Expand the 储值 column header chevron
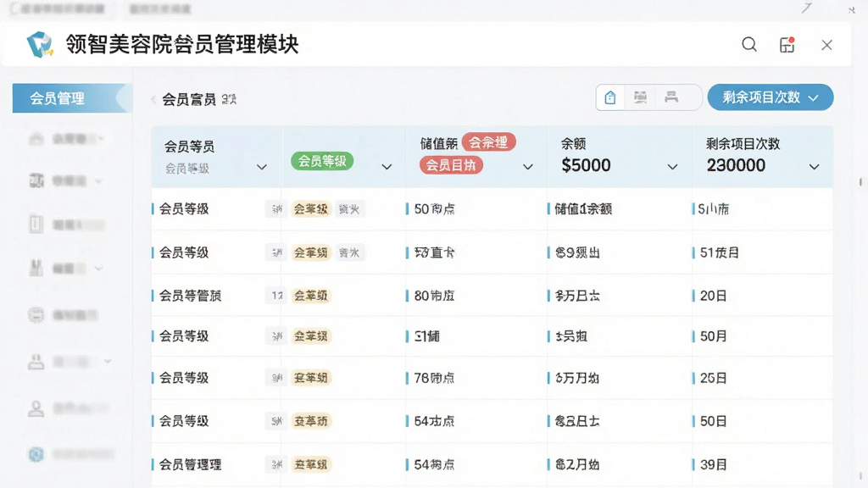The image size is (868, 488). (x=528, y=167)
